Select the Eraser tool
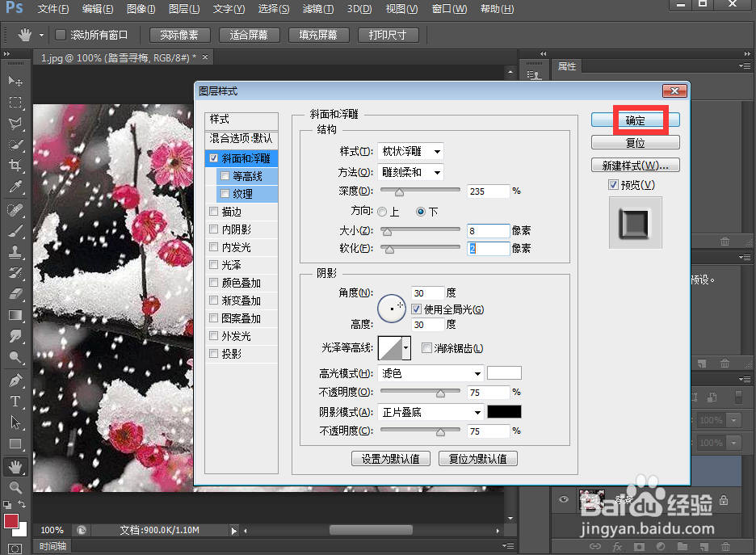The height and width of the screenshot is (555, 756). click(x=15, y=293)
